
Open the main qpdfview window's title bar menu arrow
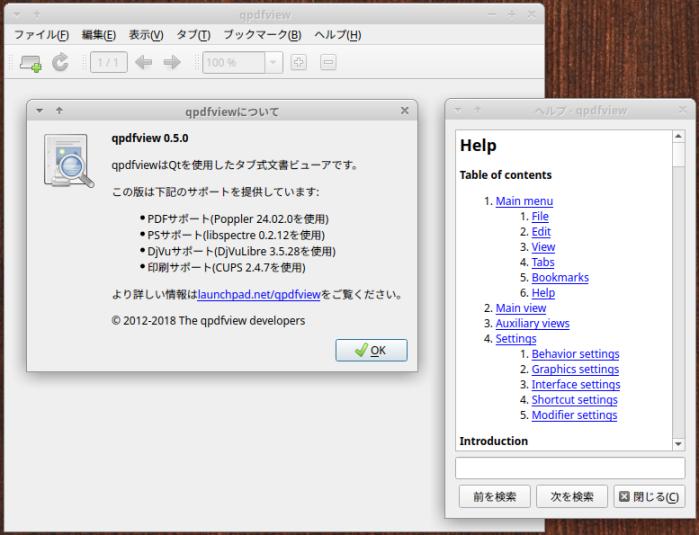pos(16,15)
